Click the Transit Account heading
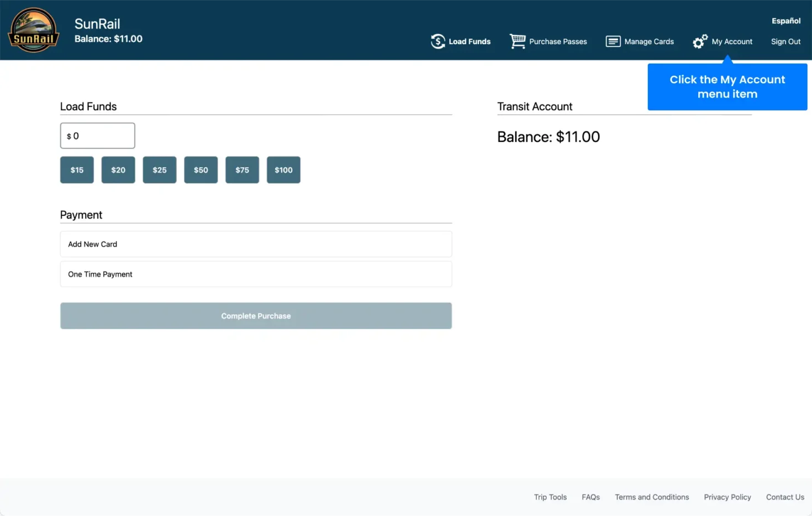The width and height of the screenshot is (812, 516). tap(535, 107)
